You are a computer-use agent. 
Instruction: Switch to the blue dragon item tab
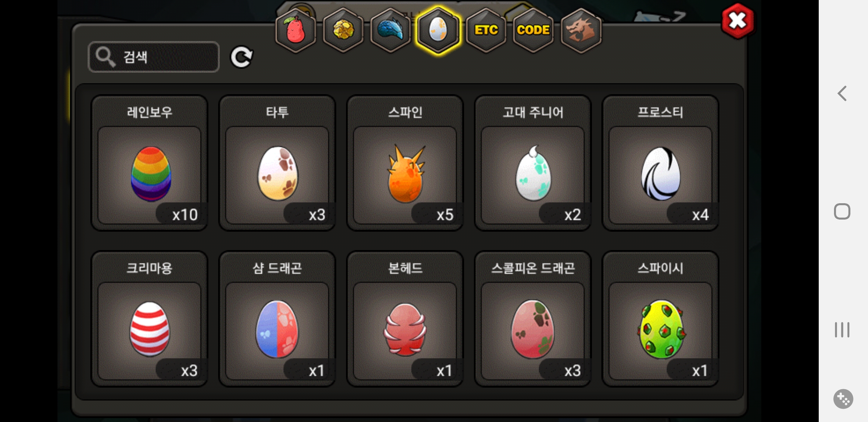(x=390, y=30)
